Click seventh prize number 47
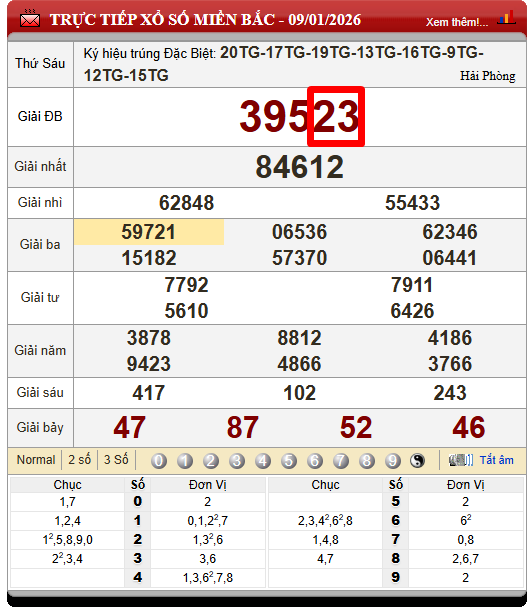The height and width of the screenshot is (607, 532). point(129,427)
